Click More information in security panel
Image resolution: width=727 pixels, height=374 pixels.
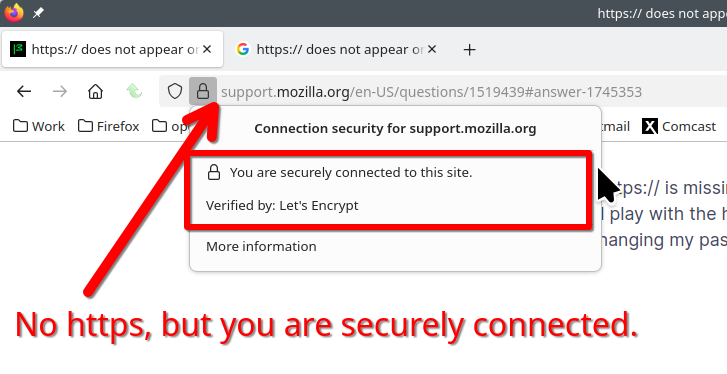[261, 246]
